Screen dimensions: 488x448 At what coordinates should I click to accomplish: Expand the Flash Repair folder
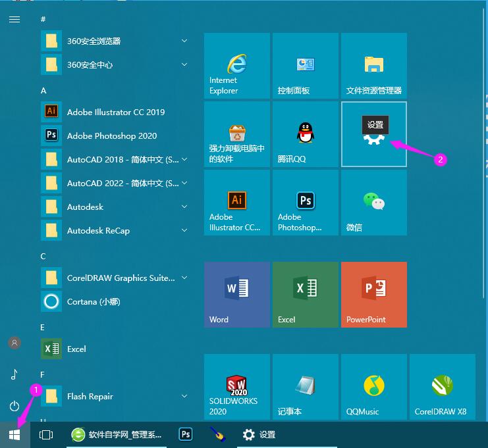[115, 396]
